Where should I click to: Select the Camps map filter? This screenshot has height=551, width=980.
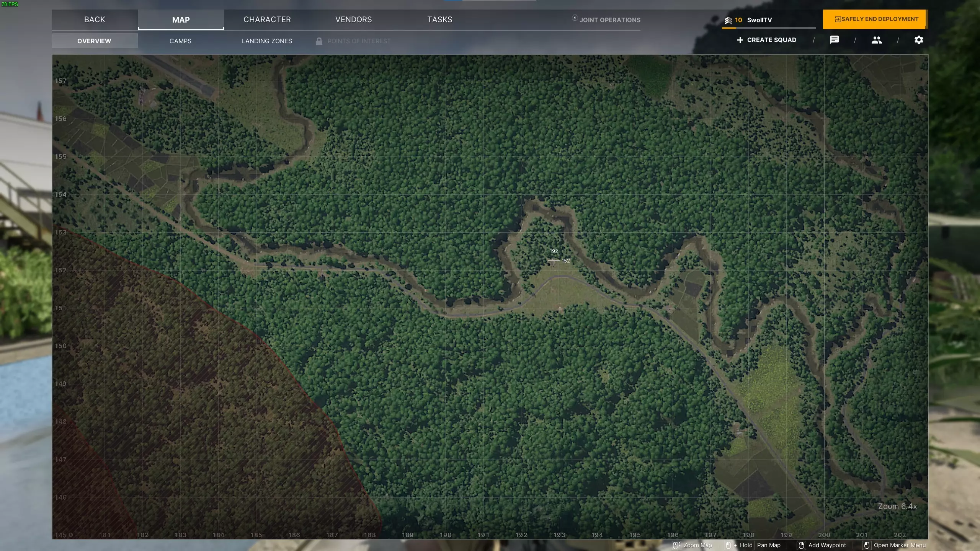tap(180, 41)
